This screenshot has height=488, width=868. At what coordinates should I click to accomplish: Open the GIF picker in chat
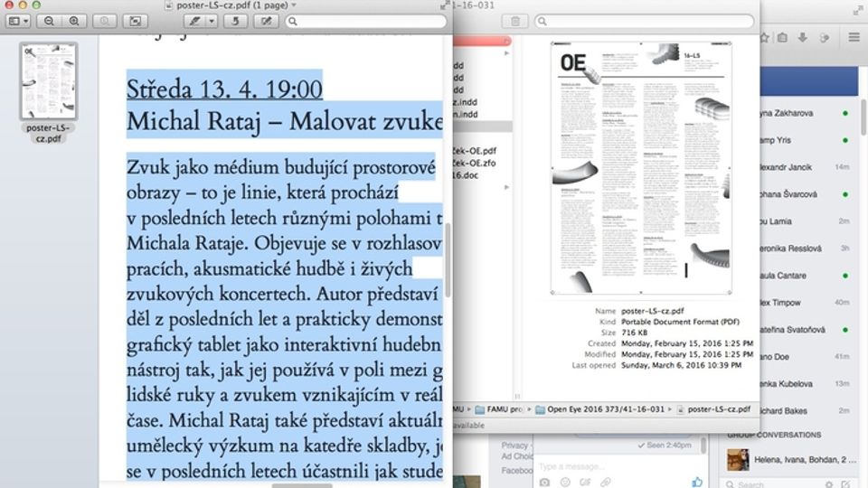[x=585, y=483]
